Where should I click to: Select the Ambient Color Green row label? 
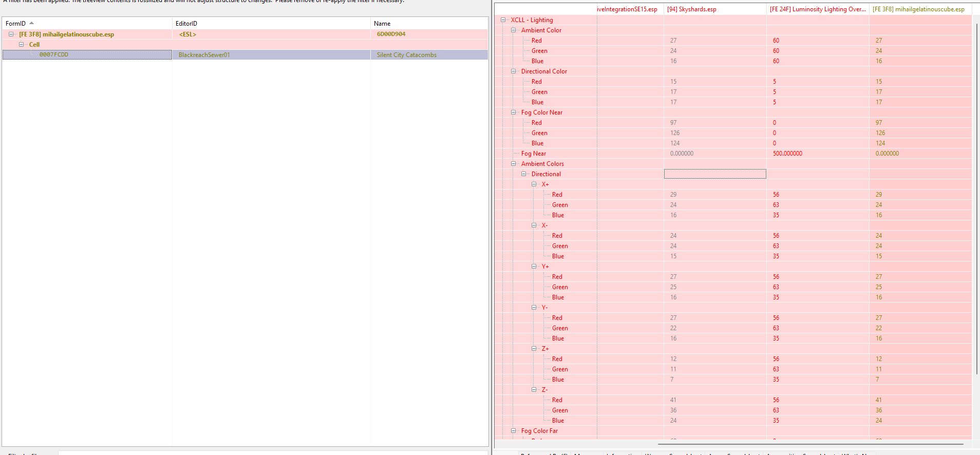point(539,51)
